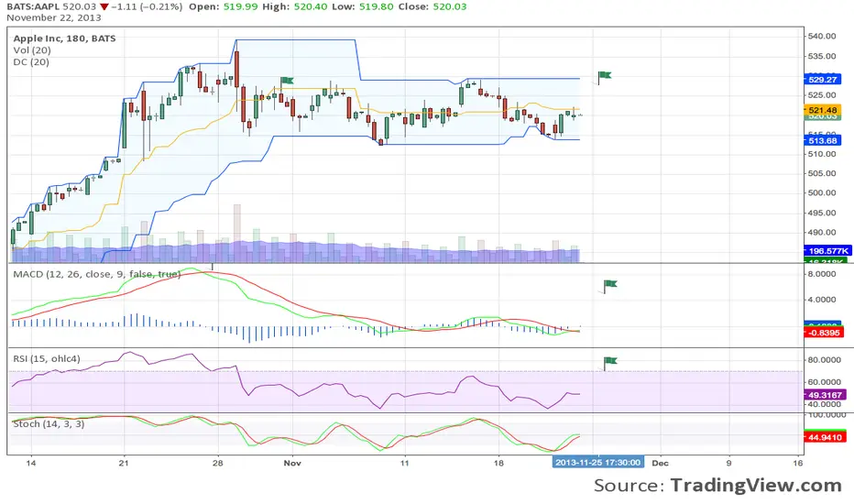Click the blue 529.27 upper channel price label

pos(823,80)
